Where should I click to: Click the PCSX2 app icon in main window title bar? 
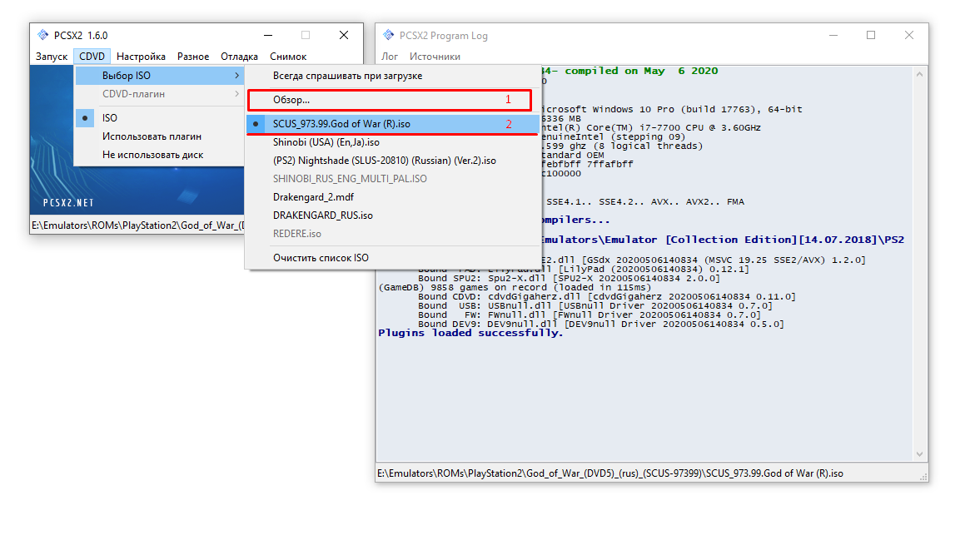(x=42, y=35)
